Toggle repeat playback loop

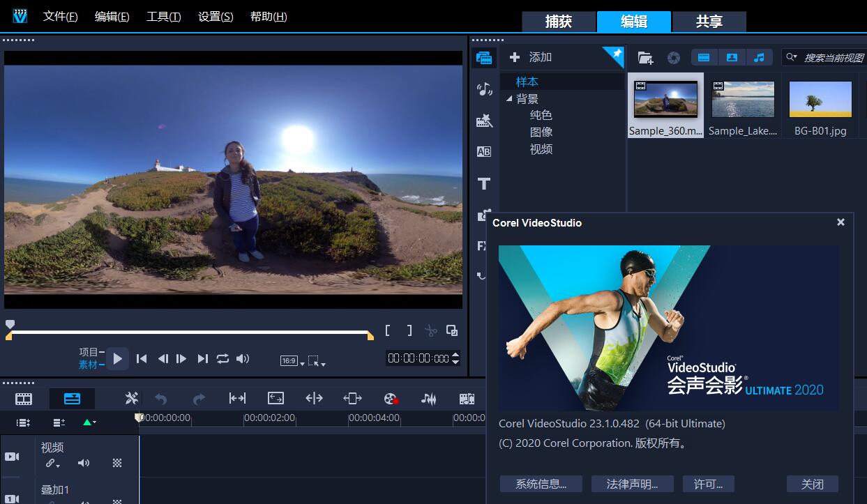[223, 358]
